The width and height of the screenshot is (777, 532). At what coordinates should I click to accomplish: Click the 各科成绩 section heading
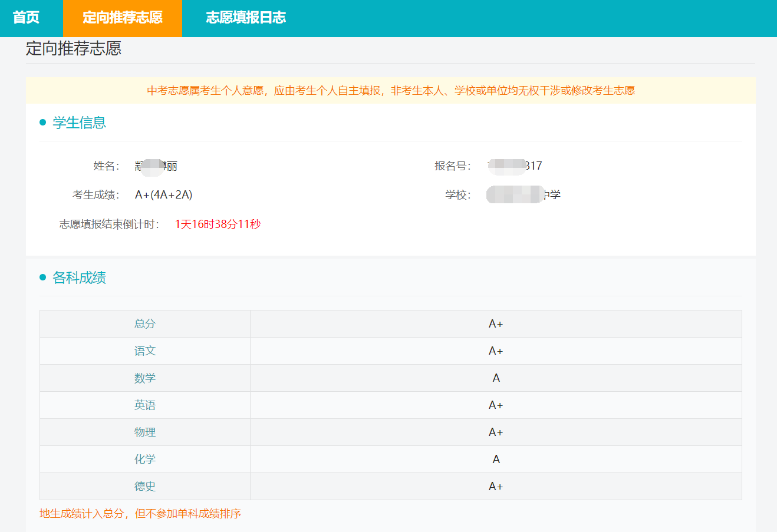coord(79,277)
